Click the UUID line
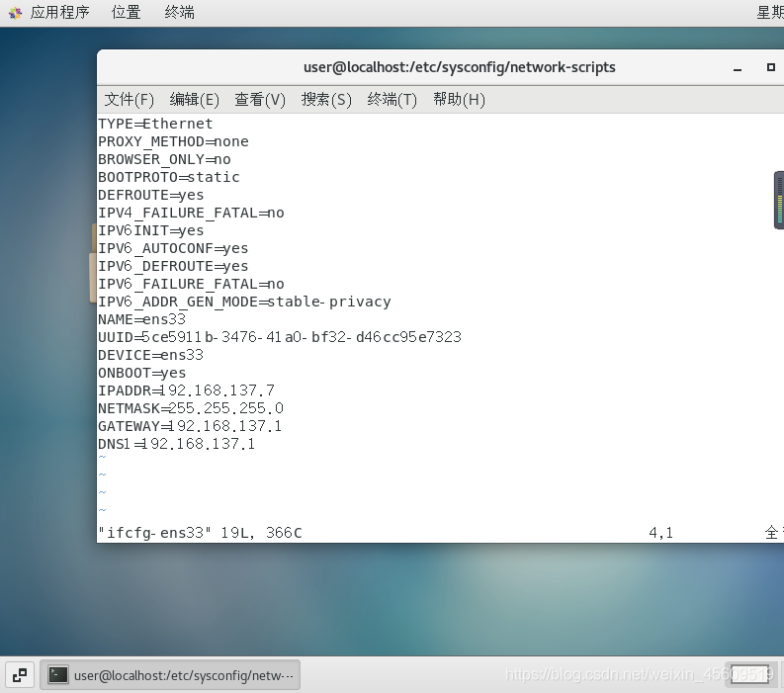784x693 pixels. 280,337
